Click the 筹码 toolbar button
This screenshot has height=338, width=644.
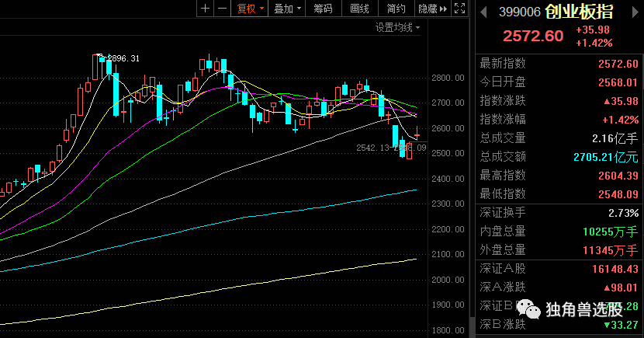click(x=323, y=9)
